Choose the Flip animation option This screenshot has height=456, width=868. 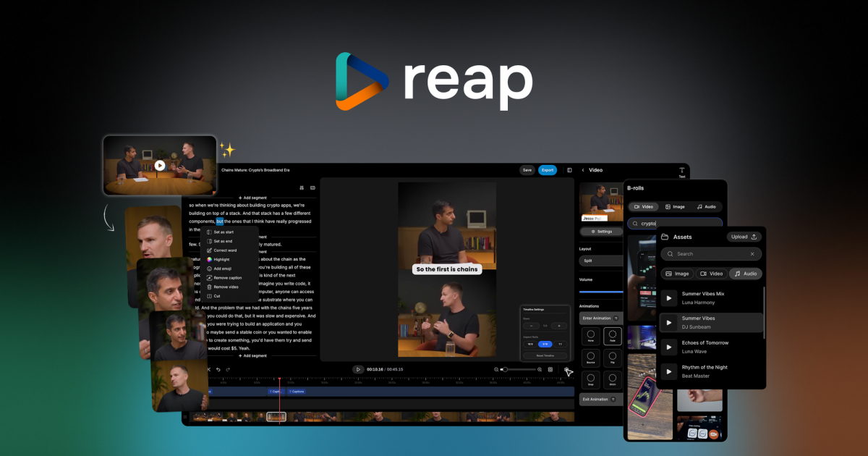(x=612, y=358)
